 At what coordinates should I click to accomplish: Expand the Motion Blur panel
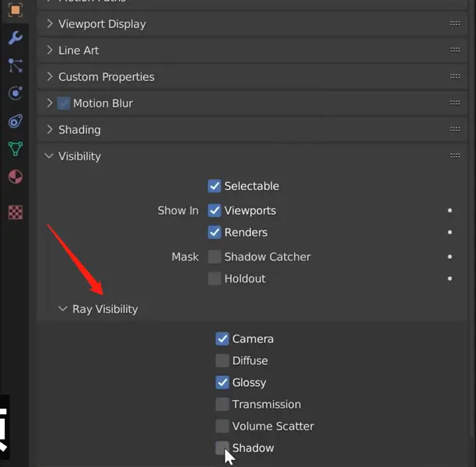(x=50, y=103)
